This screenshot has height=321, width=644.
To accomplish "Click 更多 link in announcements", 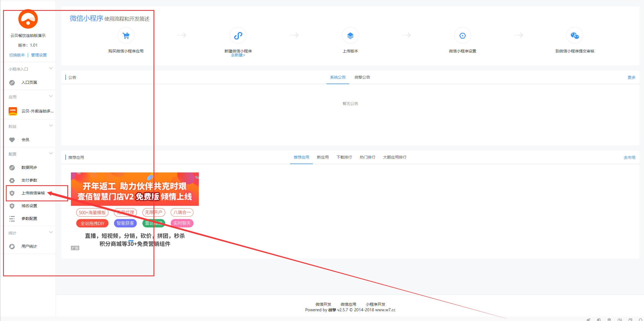I will tap(631, 77).
